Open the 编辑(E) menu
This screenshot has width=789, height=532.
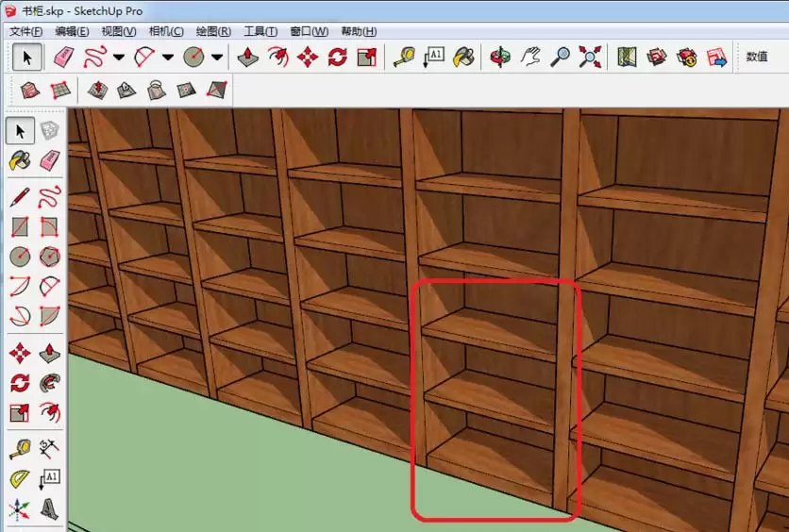tap(73, 32)
